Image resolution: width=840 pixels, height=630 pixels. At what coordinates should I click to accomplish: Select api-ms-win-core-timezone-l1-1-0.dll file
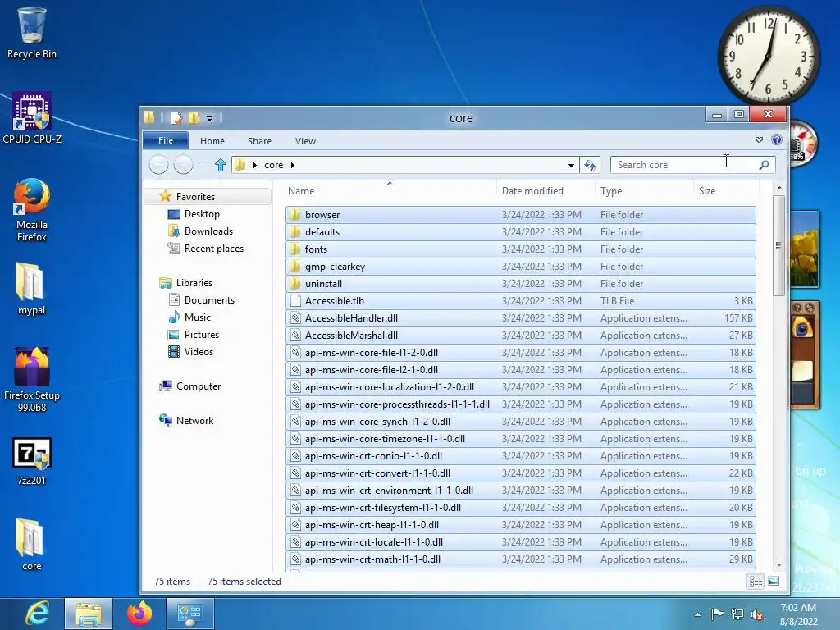coord(521,438)
